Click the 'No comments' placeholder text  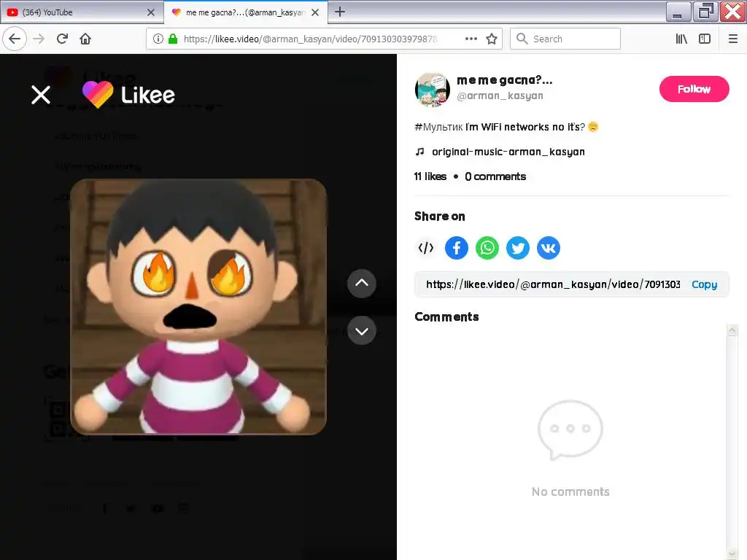click(570, 492)
